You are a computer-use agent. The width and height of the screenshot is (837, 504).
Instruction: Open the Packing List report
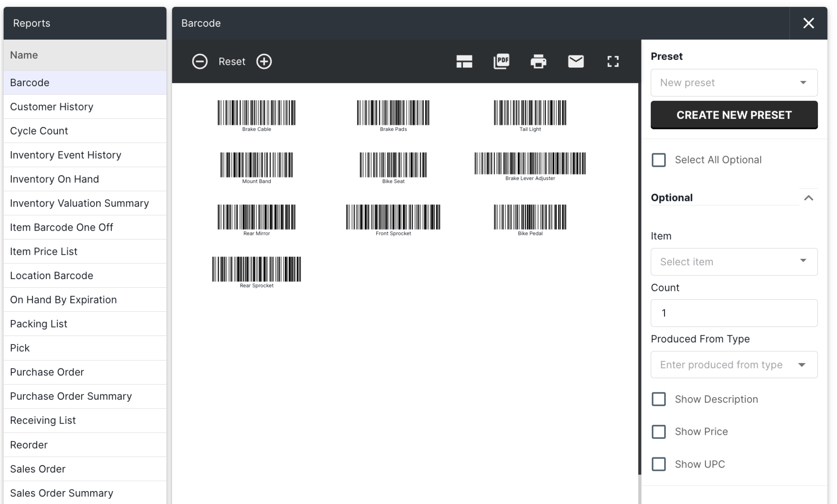pos(85,324)
